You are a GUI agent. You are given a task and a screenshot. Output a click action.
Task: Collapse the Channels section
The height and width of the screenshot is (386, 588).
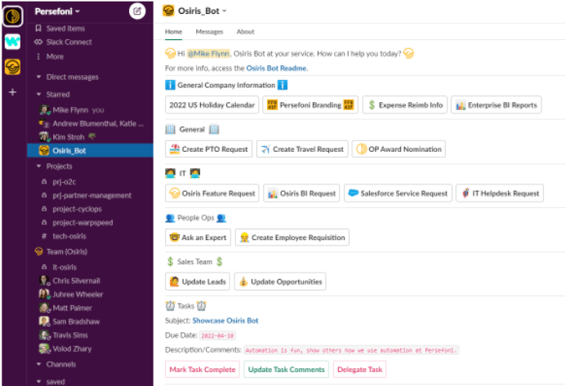pyautogui.click(x=38, y=364)
